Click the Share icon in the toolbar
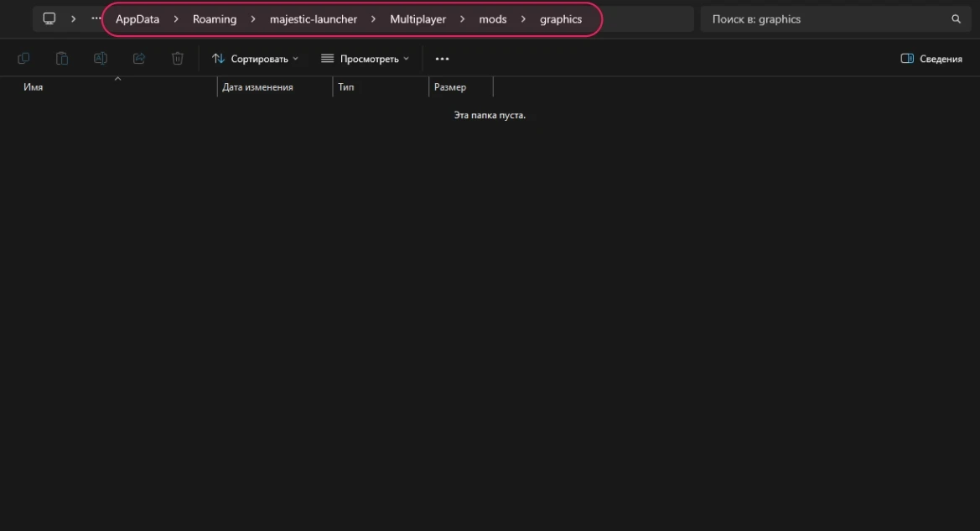Image resolution: width=980 pixels, height=531 pixels. (139, 59)
